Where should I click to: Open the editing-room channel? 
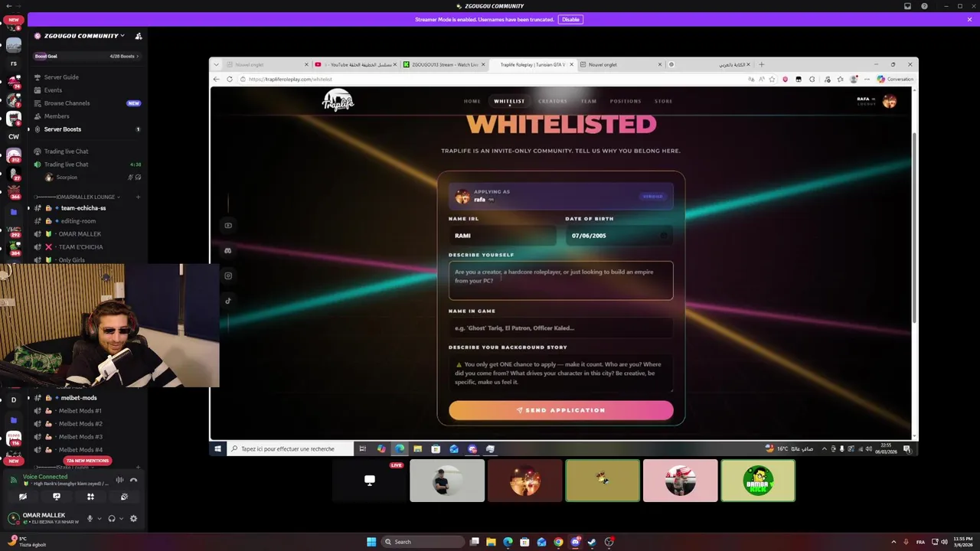coord(78,221)
